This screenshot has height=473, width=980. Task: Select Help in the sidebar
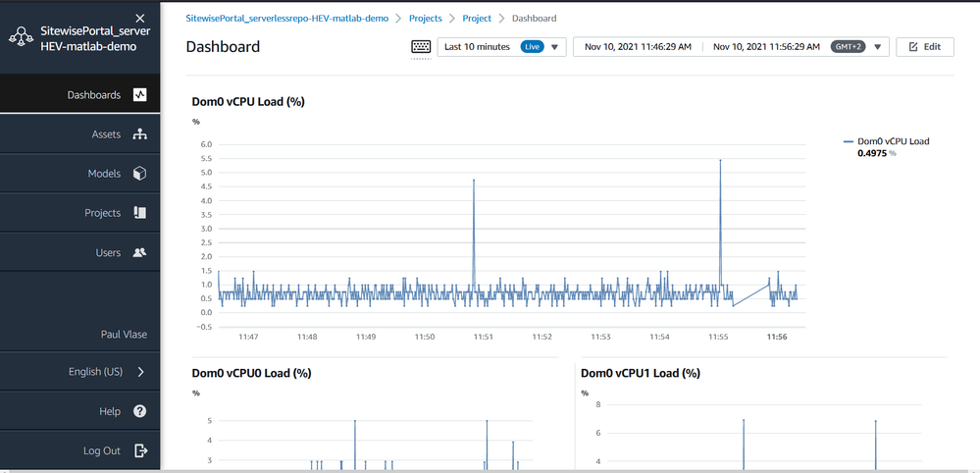[x=80, y=411]
